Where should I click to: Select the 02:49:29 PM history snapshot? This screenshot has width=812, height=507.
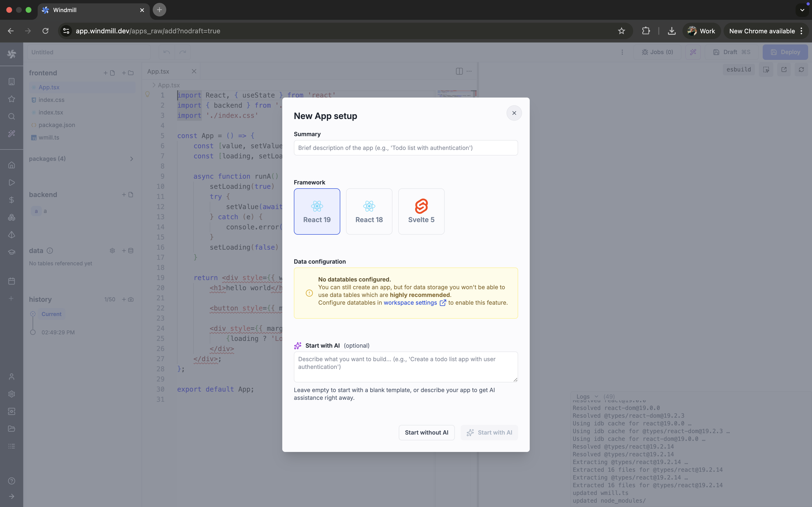coord(58,332)
